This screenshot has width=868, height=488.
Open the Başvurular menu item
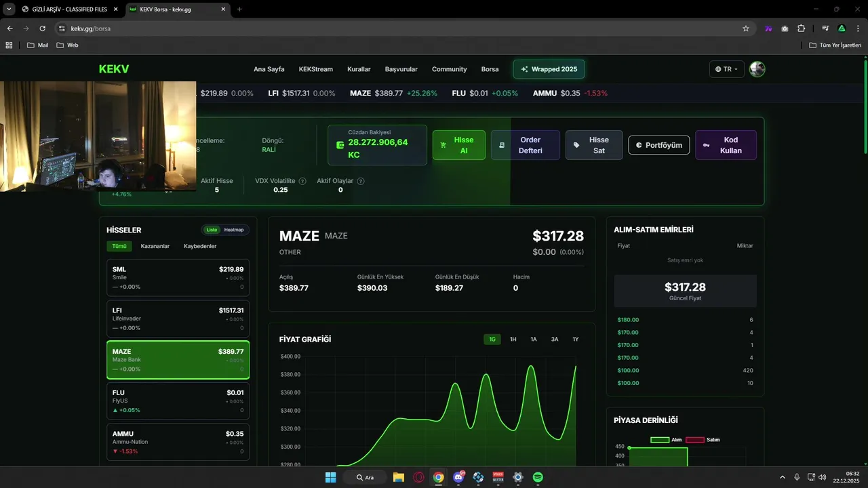(401, 69)
